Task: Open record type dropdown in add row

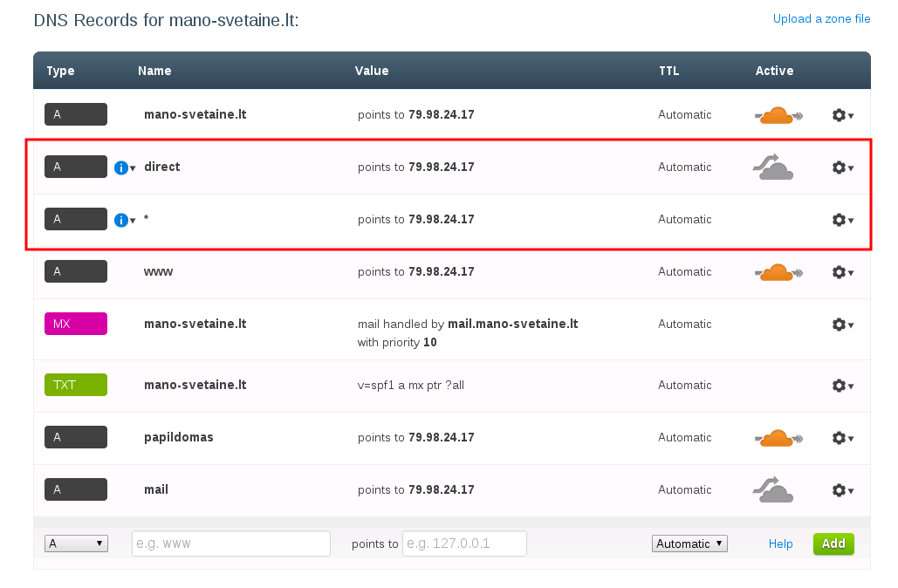Action: tap(76, 544)
